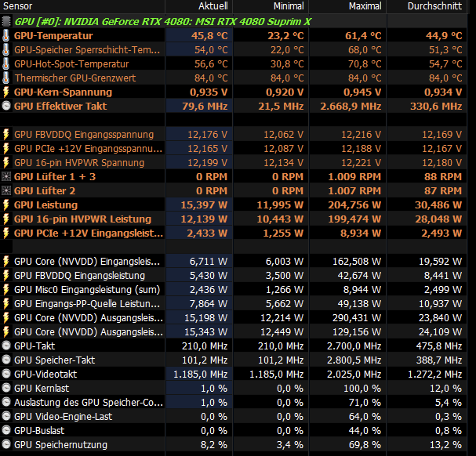This screenshot has width=476, height=456.
Task: Click thermometer icon of Thermischer GPU-Grenzwert
Action: coord(5,78)
